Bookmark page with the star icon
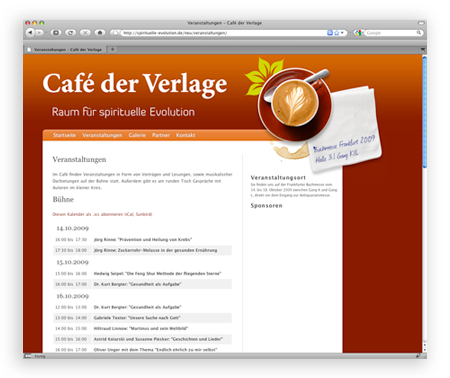Viewport: 450px width, 378px height. coord(336,33)
